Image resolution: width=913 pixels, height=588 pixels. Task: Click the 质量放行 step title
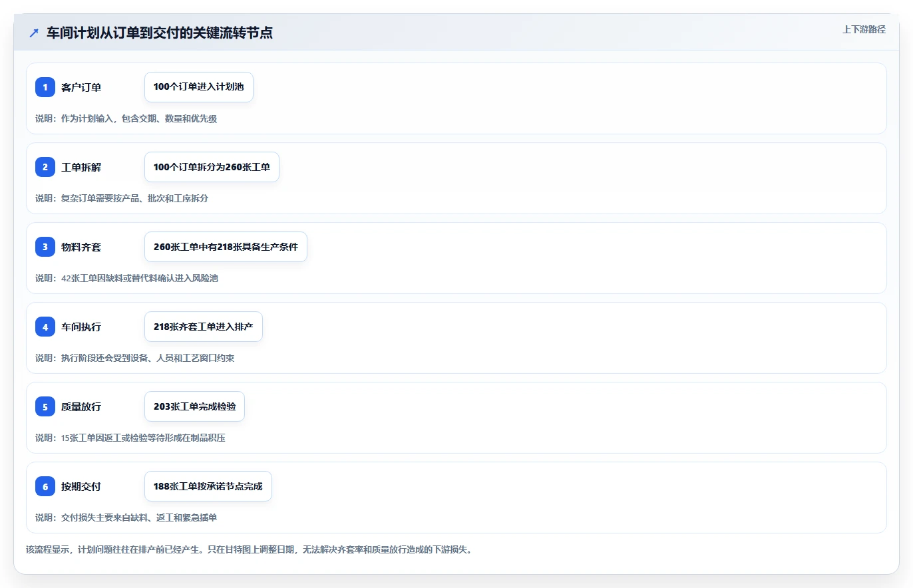(81, 406)
